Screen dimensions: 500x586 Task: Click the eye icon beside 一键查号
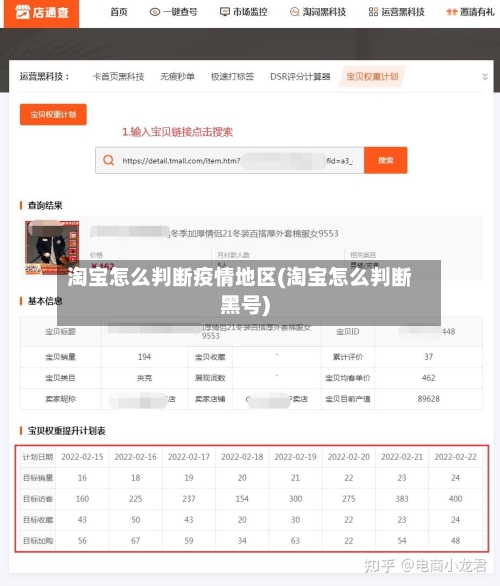point(155,12)
